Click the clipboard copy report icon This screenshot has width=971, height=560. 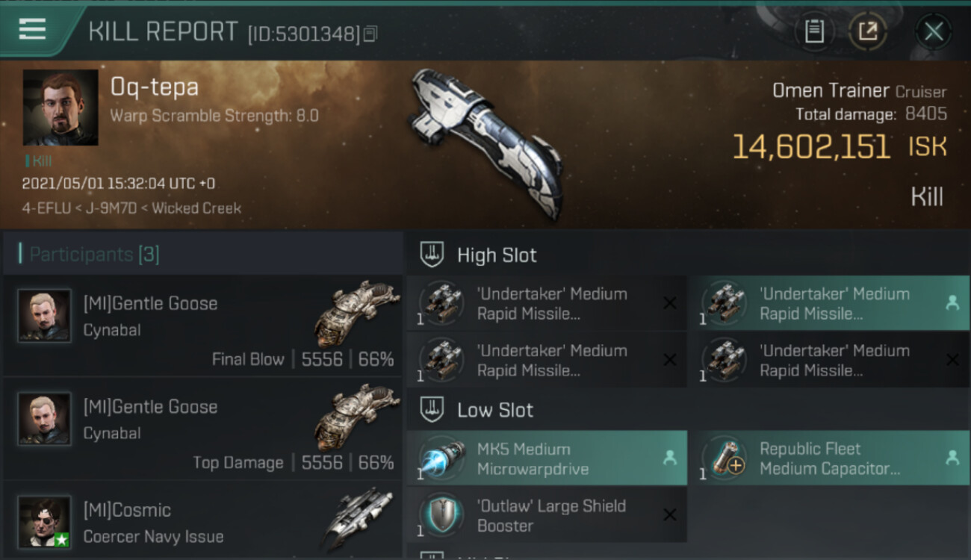tap(814, 31)
